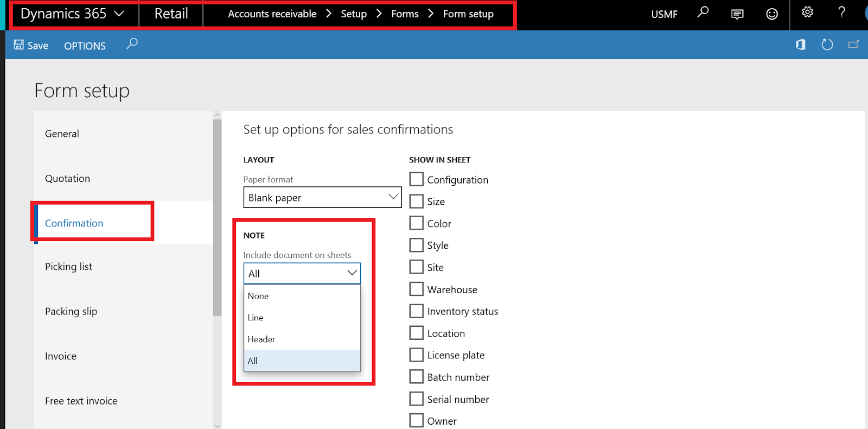The width and height of the screenshot is (868, 429).
Task: Open the Invoice tab in sidebar
Action: (61, 356)
